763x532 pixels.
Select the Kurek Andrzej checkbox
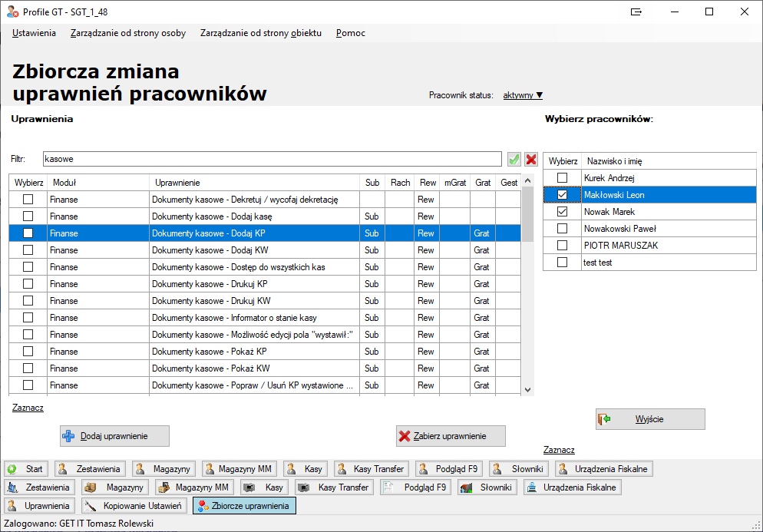coord(562,177)
